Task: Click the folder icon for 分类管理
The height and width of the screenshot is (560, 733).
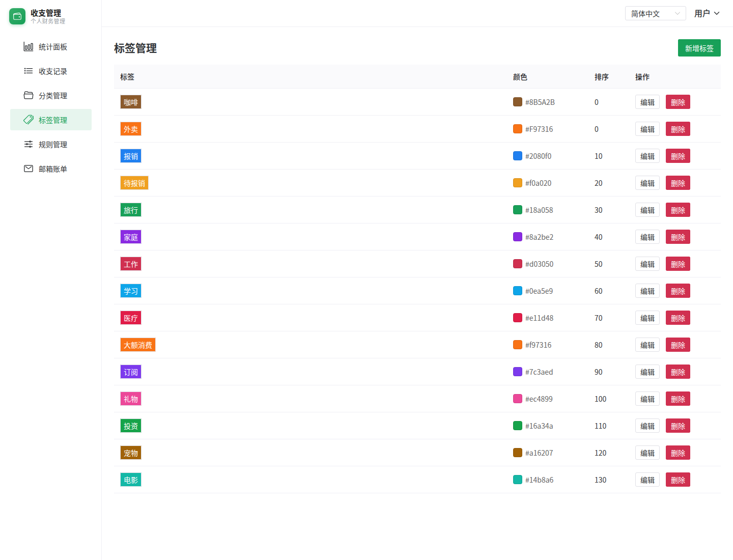Action: click(x=29, y=96)
